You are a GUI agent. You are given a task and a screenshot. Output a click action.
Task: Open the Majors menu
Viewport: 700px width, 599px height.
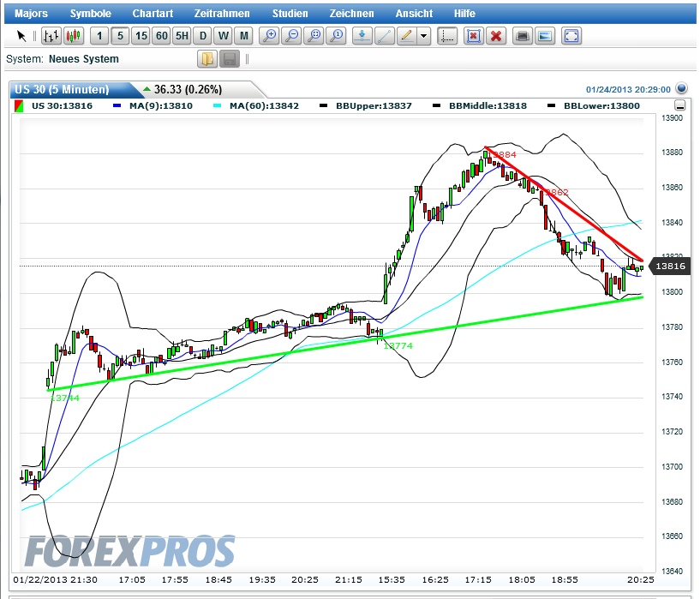[x=31, y=14]
